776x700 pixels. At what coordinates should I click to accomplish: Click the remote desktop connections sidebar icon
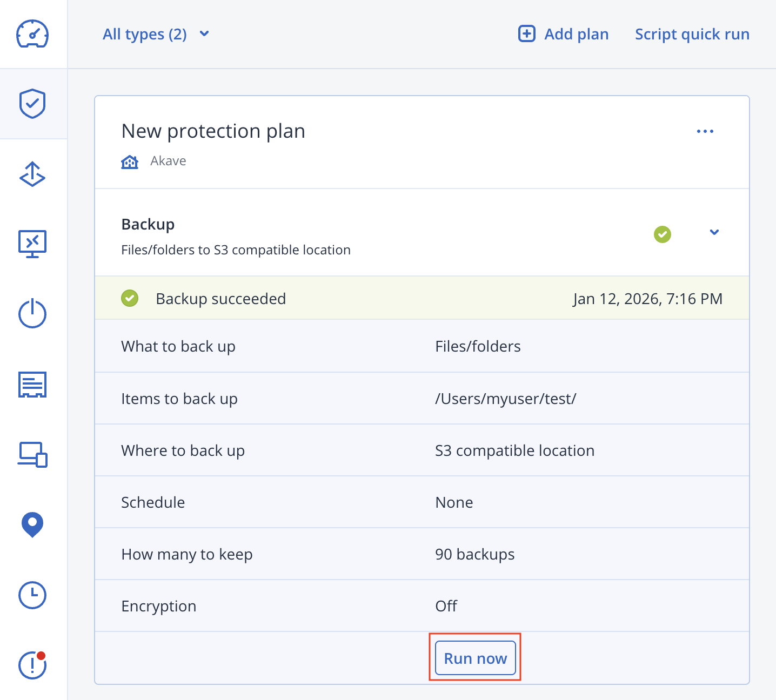[32, 244]
